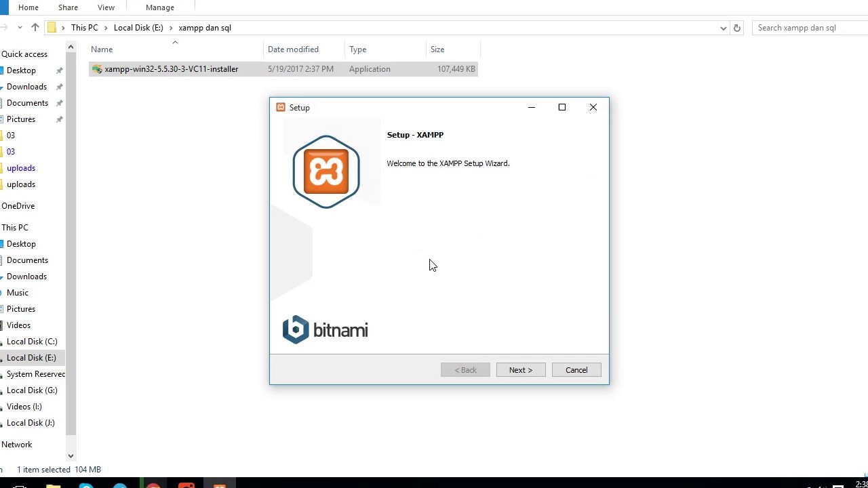Click the xampp installer file icon
This screenshot has width=868, height=488.
(97, 69)
